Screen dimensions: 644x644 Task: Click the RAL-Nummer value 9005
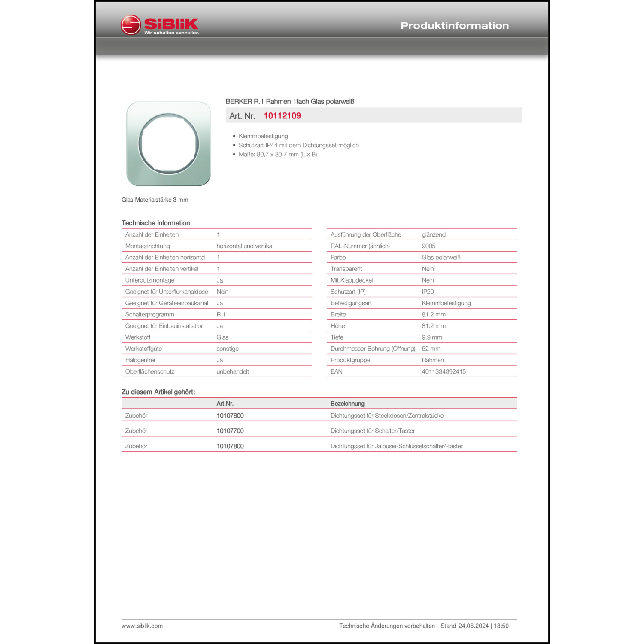(x=428, y=246)
